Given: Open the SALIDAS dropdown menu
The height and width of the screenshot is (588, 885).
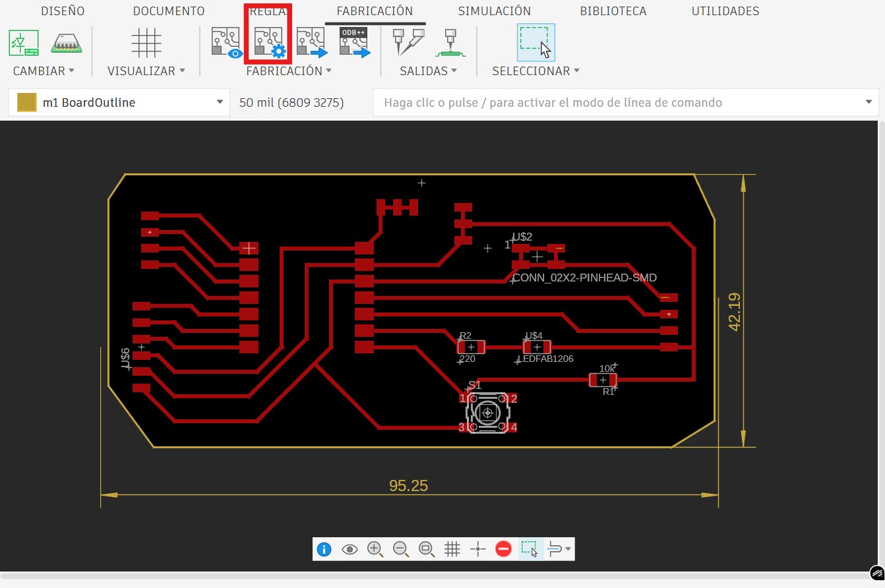Looking at the screenshot, I should [429, 71].
